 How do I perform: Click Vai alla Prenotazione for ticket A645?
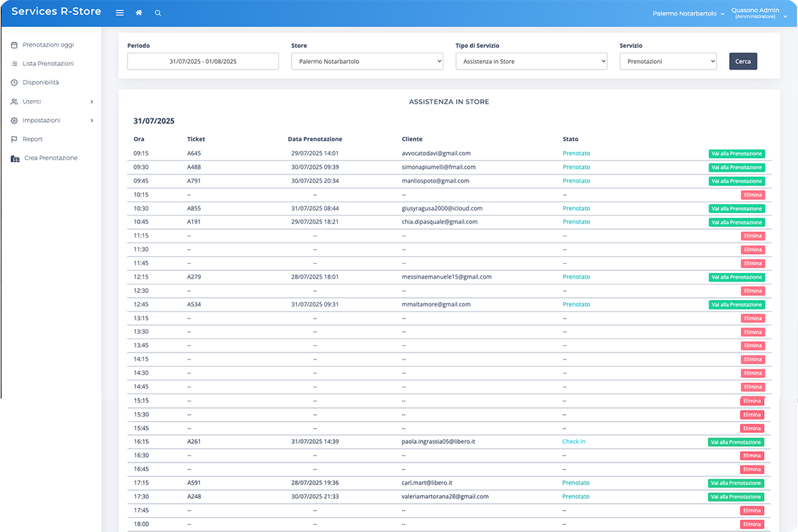[736, 153]
